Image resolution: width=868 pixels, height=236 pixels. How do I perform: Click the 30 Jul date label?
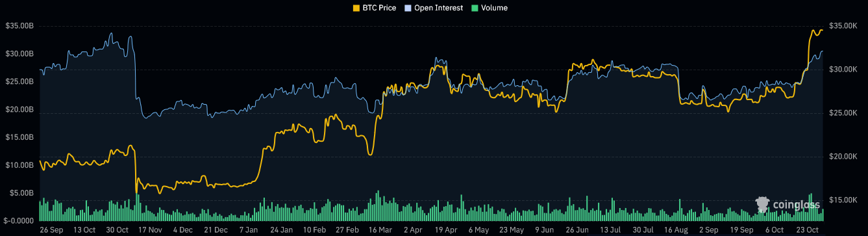(643, 230)
